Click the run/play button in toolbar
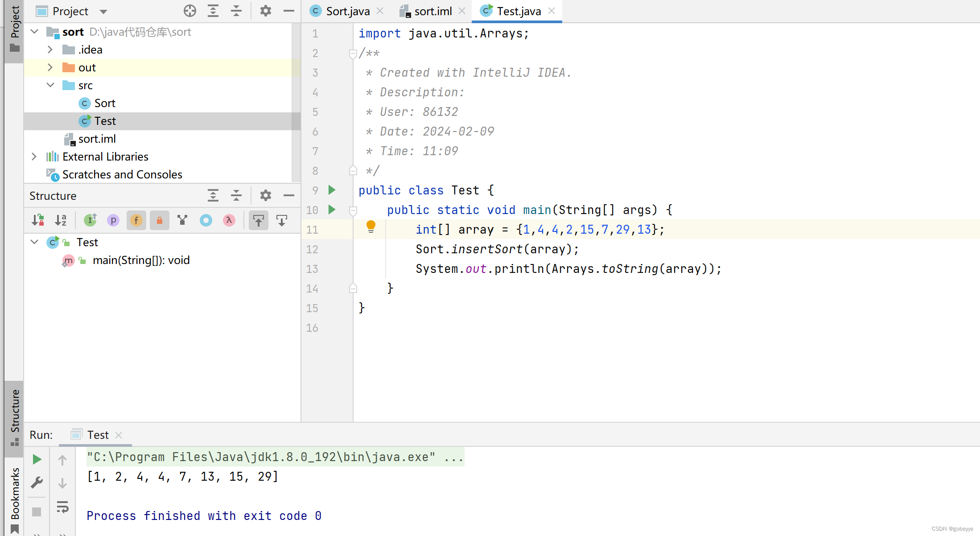Image resolution: width=980 pixels, height=536 pixels. click(x=37, y=459)
